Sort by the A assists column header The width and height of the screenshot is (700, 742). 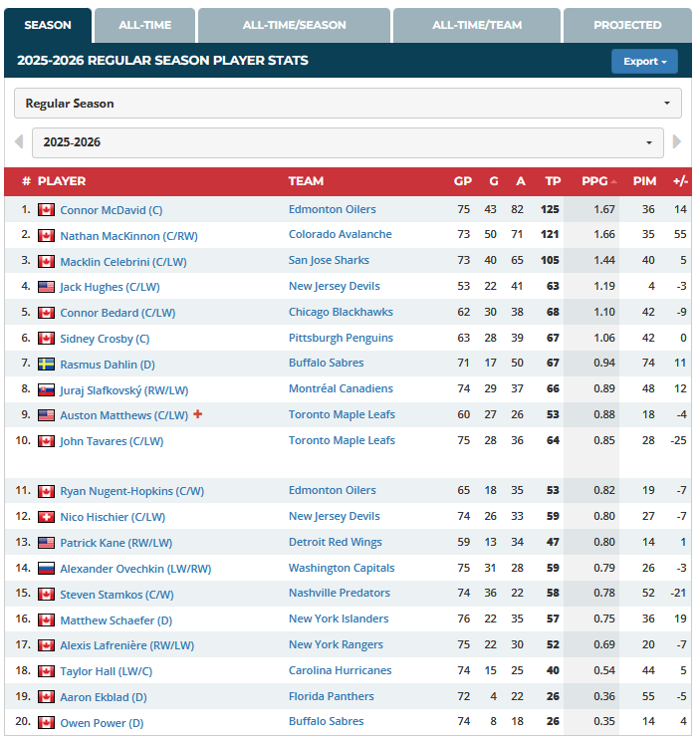click(x=521, y=181)
